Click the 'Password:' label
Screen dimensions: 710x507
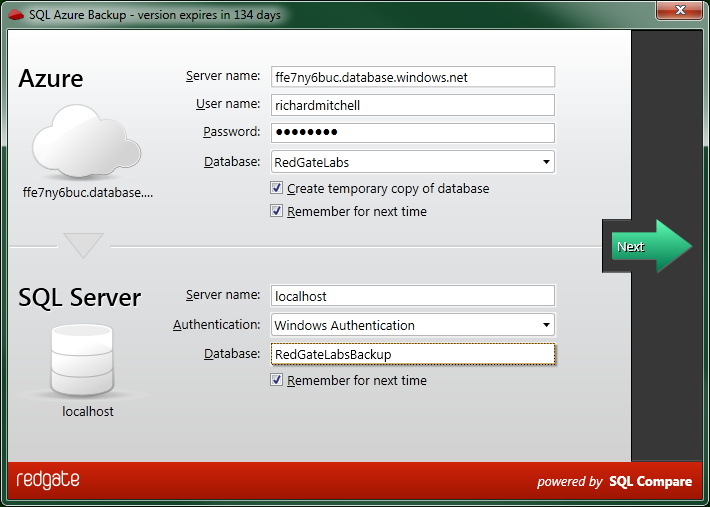(231, 132)
